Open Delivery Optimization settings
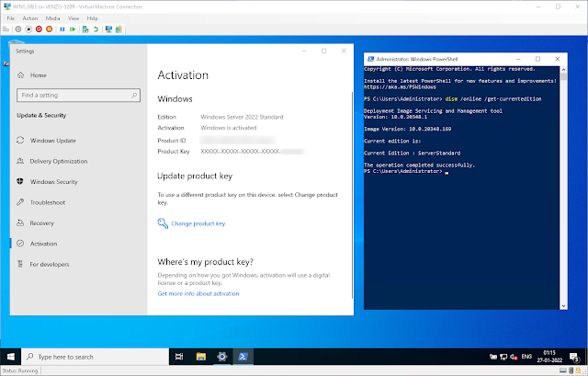This screenshot has height=376, width=588. (x=59, y=161)
